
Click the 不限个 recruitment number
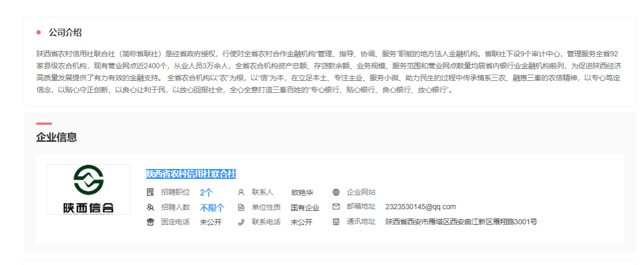[212, 208]
